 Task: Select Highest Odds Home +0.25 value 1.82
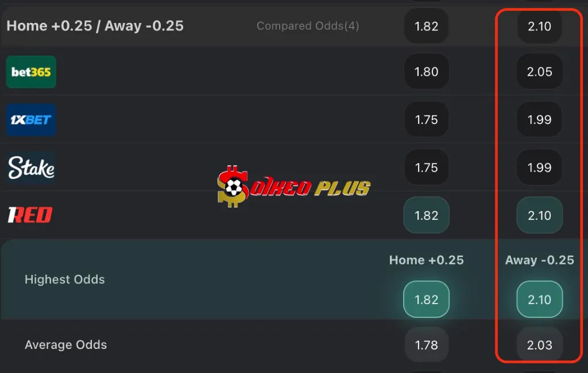pos(426,300)
